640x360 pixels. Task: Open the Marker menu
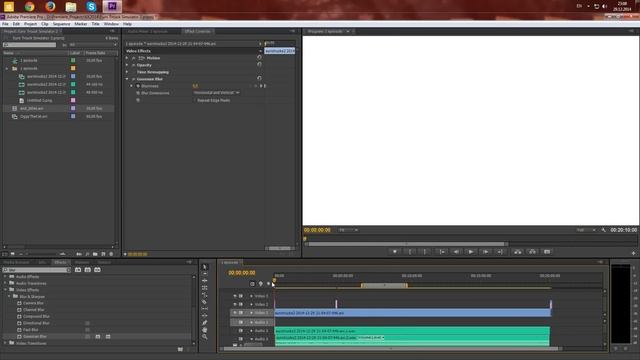[x=81, y=24]
